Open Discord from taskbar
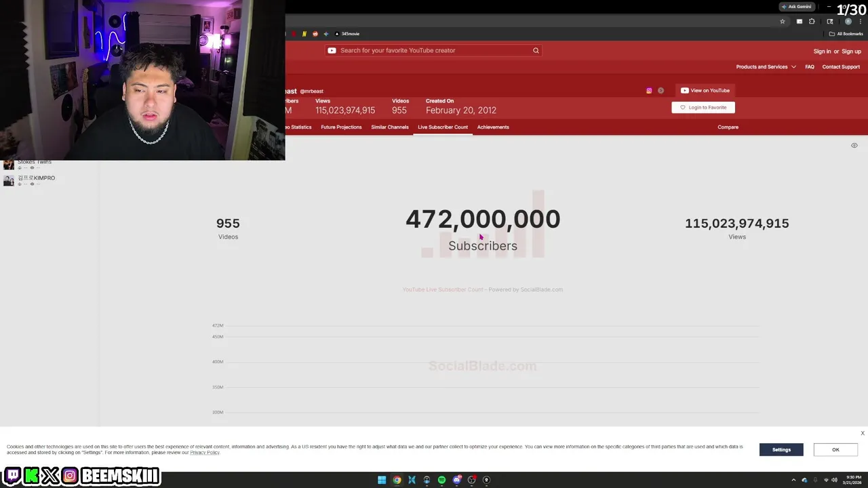The height and width of the screenshot is (488, 868). click(x=456, y=480)
